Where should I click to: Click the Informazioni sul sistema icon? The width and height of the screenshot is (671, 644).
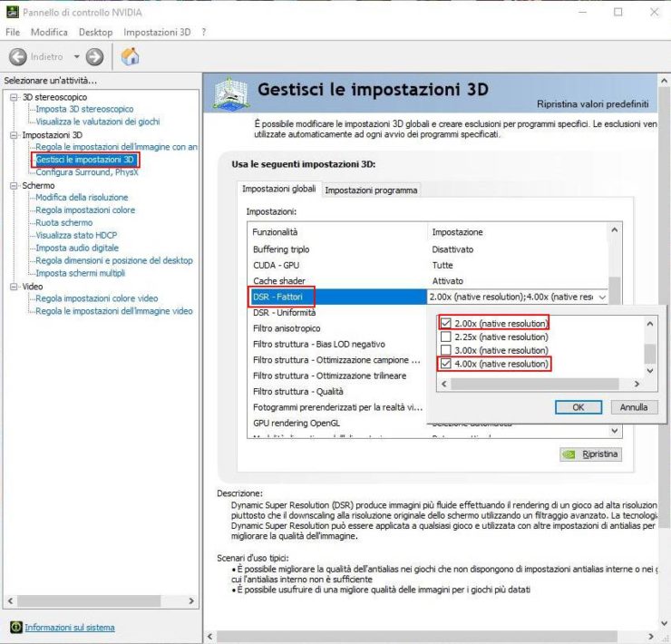15,628
